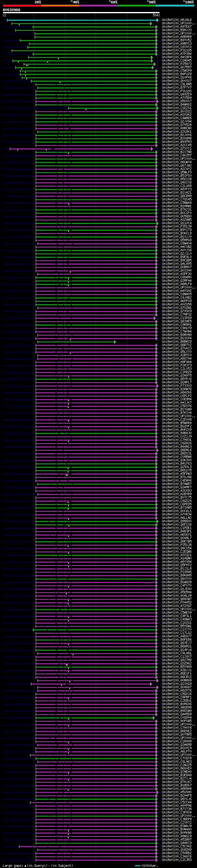The width and height of the screenshot is (197, 868).
Task: Select the long magenta bar for UniRef100_Q7XYI1
Action: (x=81, y=149)
